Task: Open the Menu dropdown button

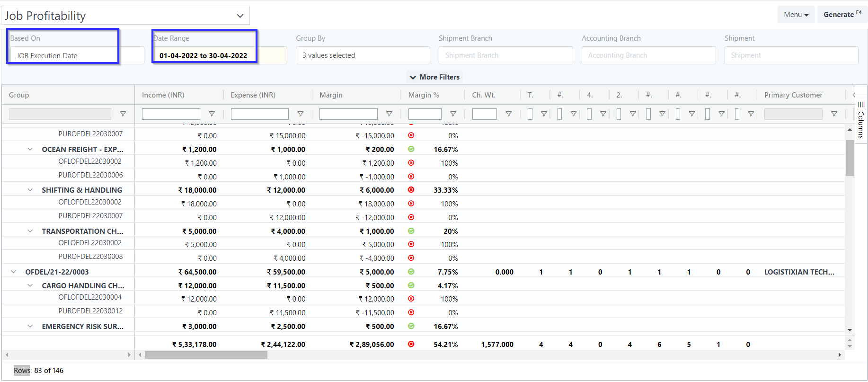Action: point(796,15)
